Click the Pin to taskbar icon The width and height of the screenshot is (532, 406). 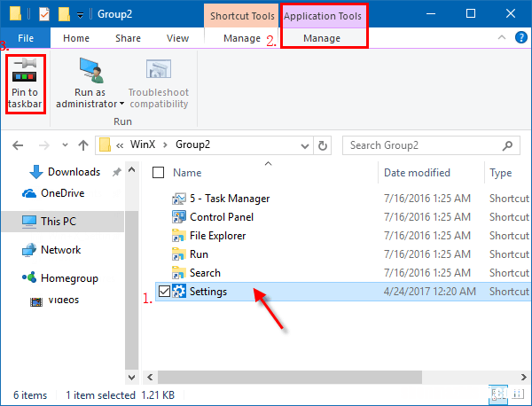tap(25, 70)
